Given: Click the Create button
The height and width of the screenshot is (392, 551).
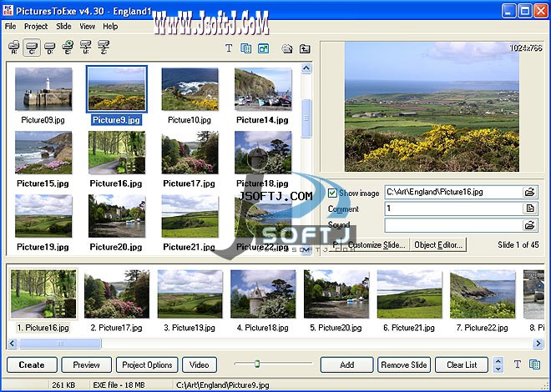Looking at the screenshot, I should click(x=32, y=365).
